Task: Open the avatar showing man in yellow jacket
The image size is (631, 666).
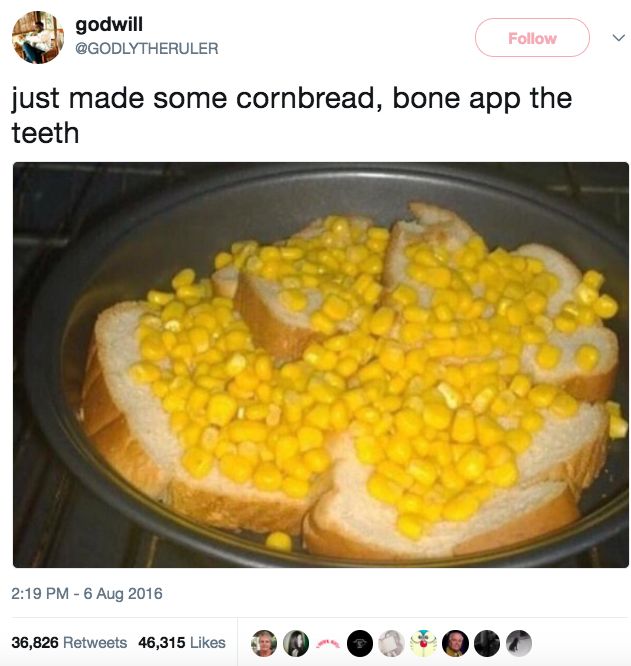Action: [455, 643]
